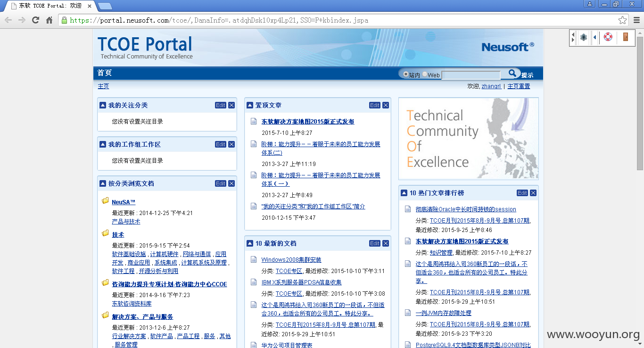Open the zhangrl user profile link
Image resolution: width=644 pixels, height=348 pixels.
click(491, 86)
